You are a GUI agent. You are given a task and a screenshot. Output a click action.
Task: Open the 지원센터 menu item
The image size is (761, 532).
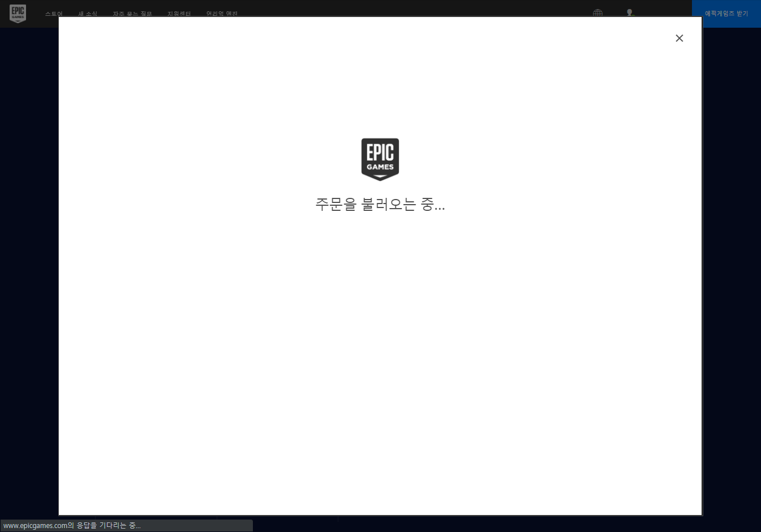click(179, 14)
